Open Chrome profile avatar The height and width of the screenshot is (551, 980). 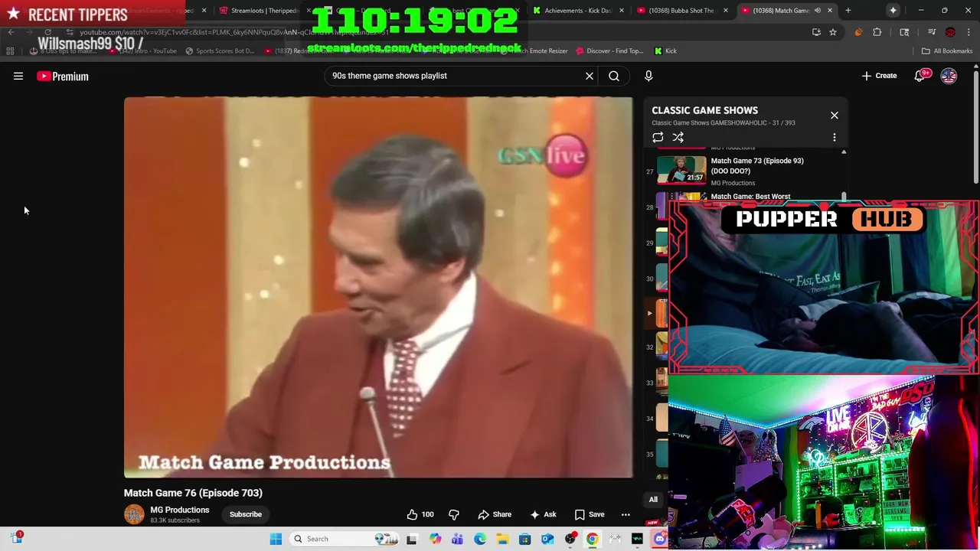(x=950, y=32)
